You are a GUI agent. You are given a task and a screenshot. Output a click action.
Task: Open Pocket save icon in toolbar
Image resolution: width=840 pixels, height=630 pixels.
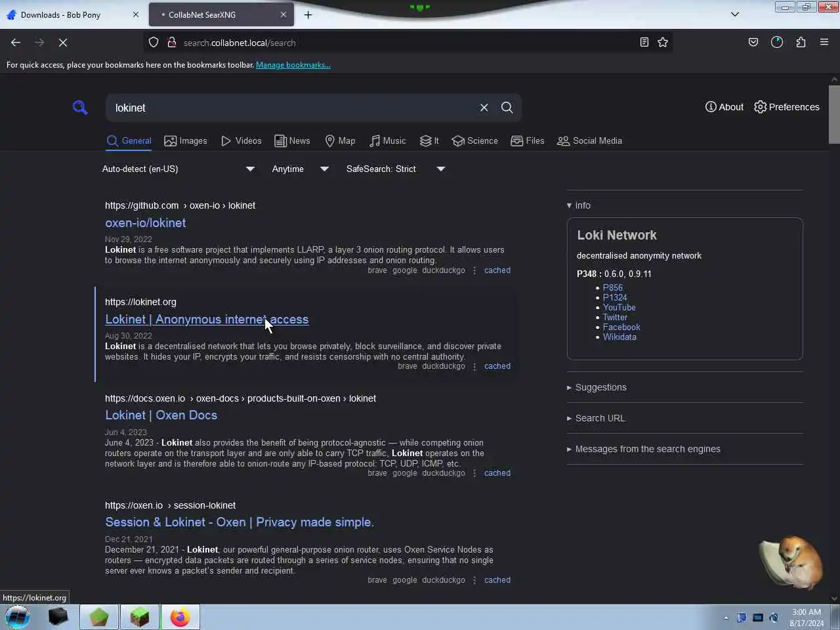tap(753, 43)
